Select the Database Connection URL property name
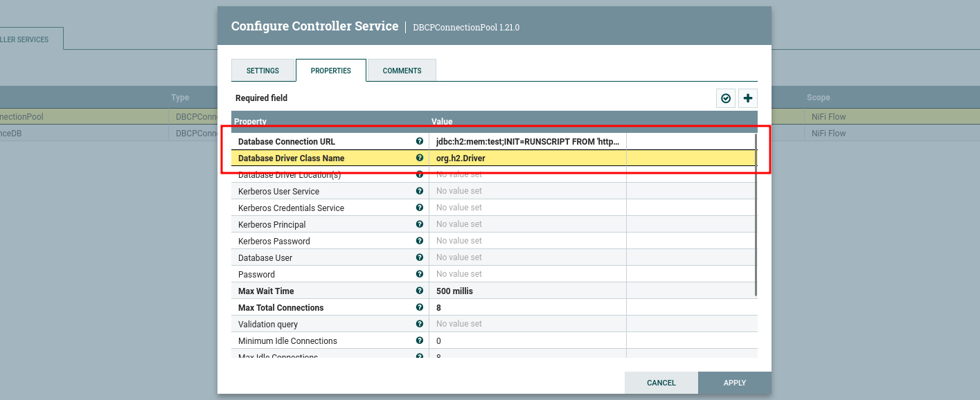 tap(287, 141)
